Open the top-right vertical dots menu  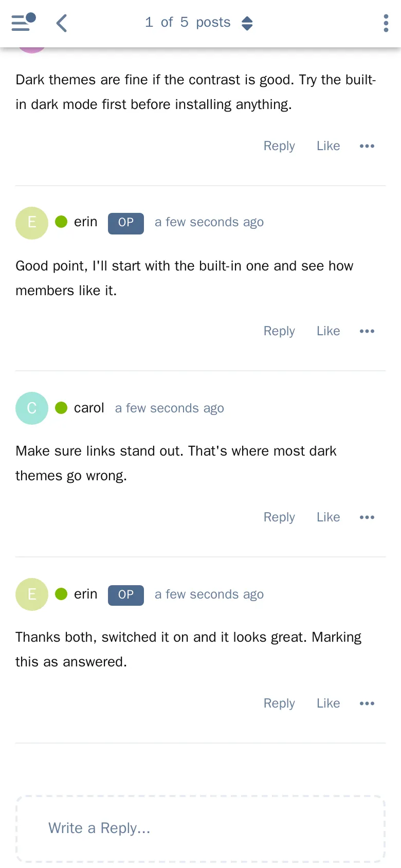(x=386, y=23)
